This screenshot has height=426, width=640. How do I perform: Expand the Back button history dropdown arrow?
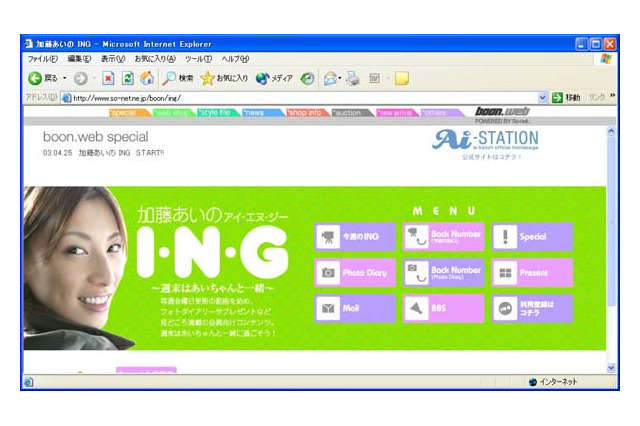tap(65, 78)
